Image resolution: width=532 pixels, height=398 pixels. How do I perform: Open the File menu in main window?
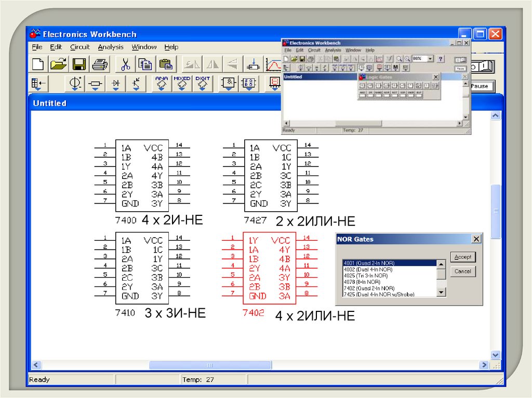[37, 47]
